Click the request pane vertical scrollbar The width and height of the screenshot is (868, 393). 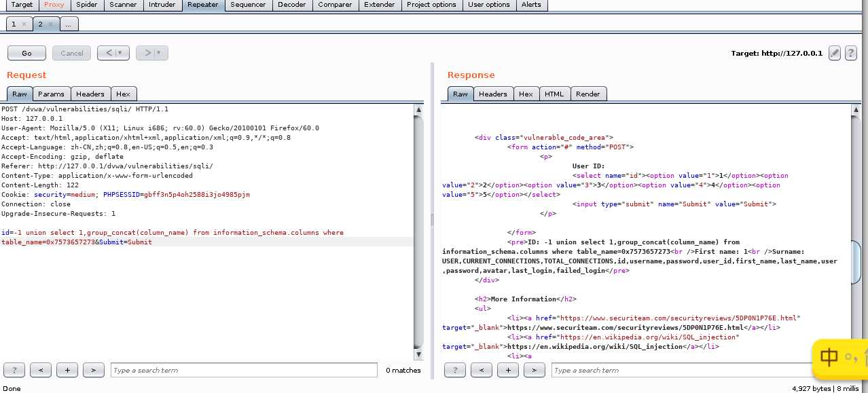(419, 231)
